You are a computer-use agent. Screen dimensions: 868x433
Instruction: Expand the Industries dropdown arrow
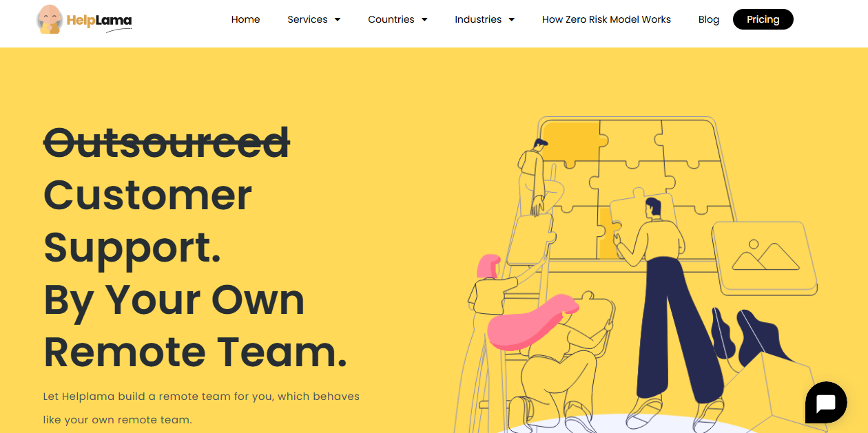point(511,19)
